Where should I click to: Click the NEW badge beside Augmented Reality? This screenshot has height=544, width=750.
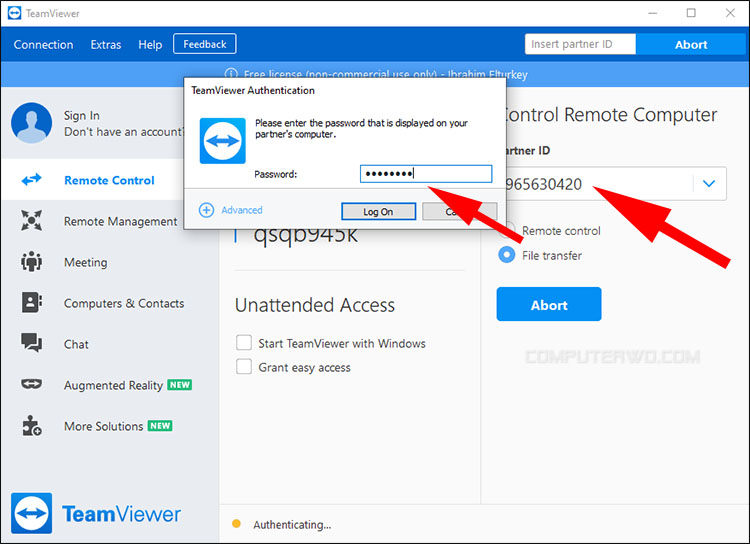pos(179,385)
